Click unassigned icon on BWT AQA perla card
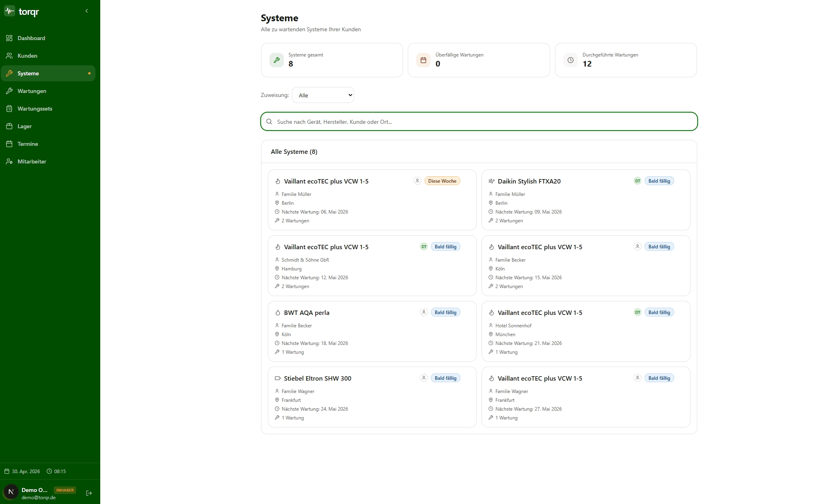824x504 pixels. [424, 312]
